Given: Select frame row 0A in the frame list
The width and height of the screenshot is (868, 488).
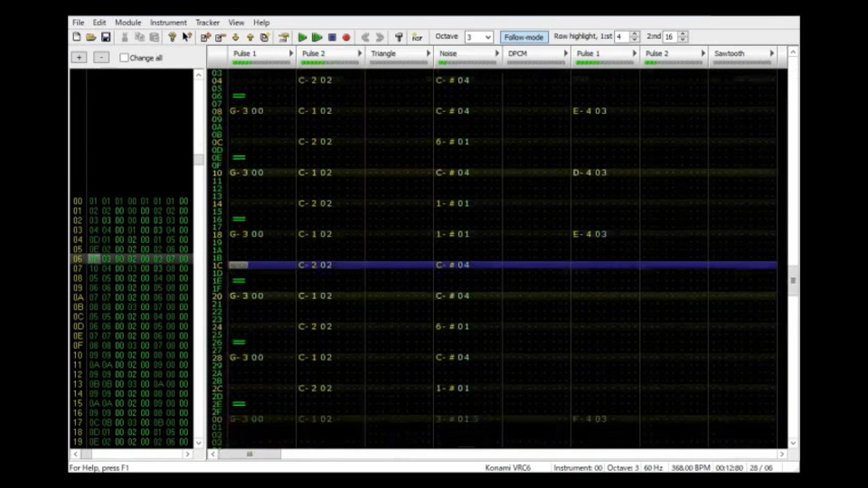Looking at the screenshot, I should (130, 297).
